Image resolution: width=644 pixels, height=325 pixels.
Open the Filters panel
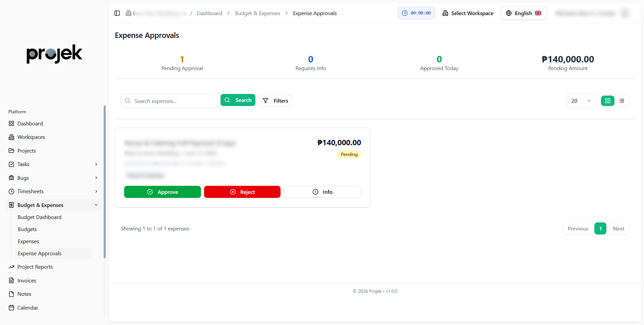[x=275, y=101]
